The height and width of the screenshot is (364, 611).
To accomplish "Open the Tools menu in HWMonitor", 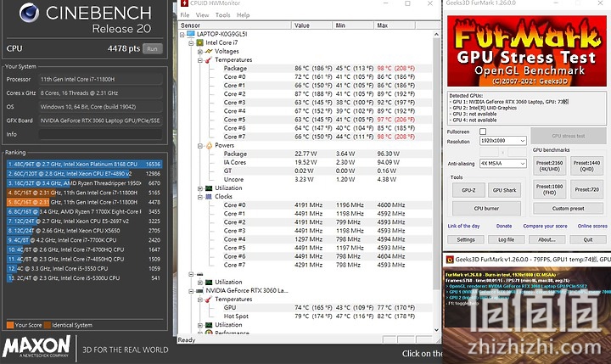I will click(x=222, y=14).
